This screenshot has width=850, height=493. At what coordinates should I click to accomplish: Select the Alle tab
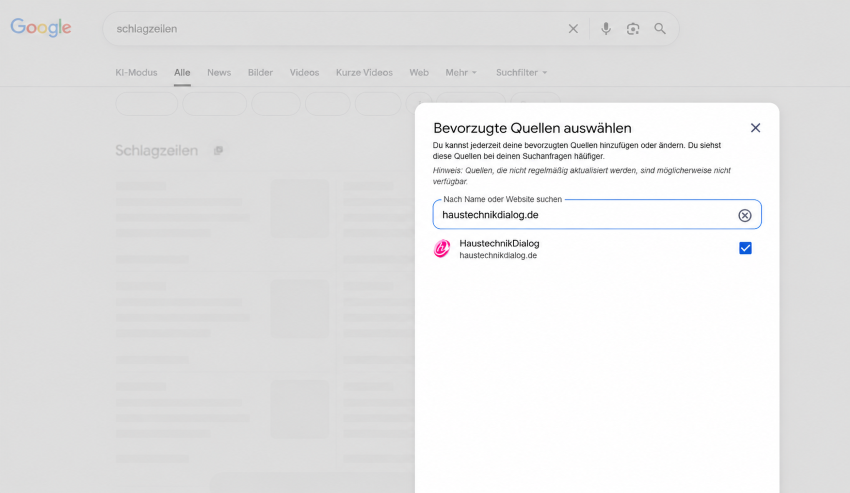[x=182, y=73]
